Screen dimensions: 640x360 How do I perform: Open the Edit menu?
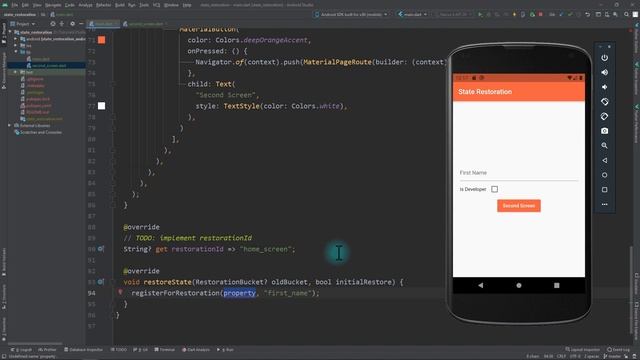tap(25, 5)
